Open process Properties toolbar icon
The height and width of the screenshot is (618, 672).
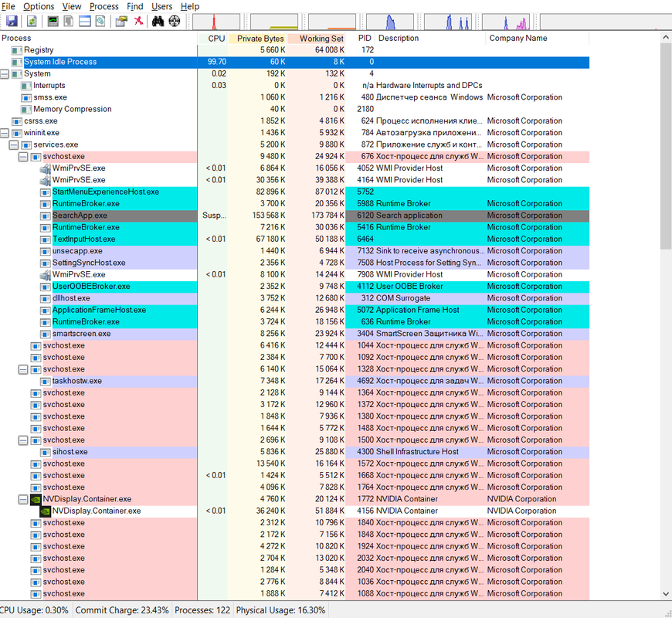[x=121, y=21]
